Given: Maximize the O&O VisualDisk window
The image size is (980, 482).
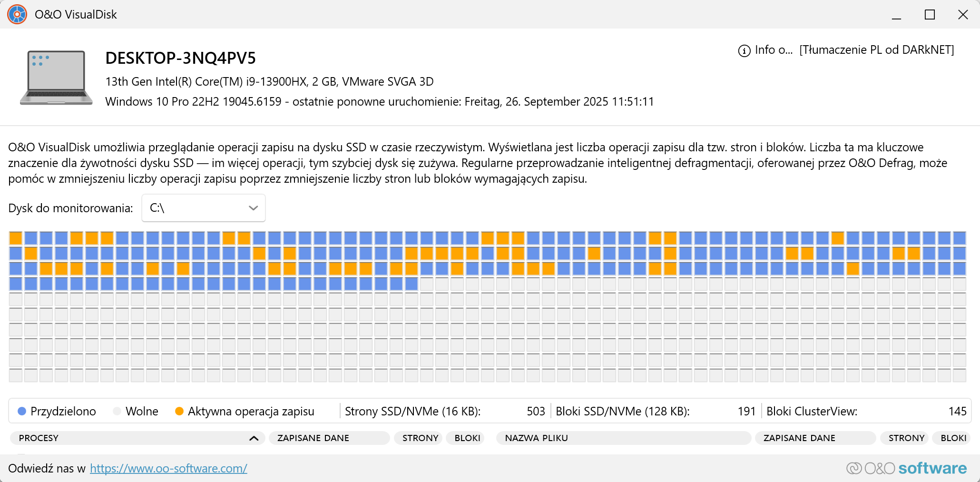Looking at the screenshot, I should tap(930, 15).
